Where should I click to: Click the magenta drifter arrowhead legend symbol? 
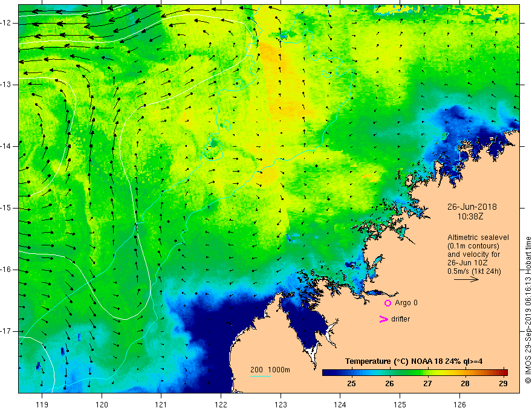click(383, 319)
